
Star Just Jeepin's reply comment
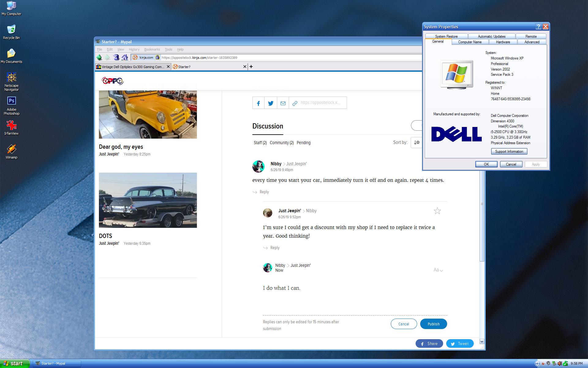point(437,211)
